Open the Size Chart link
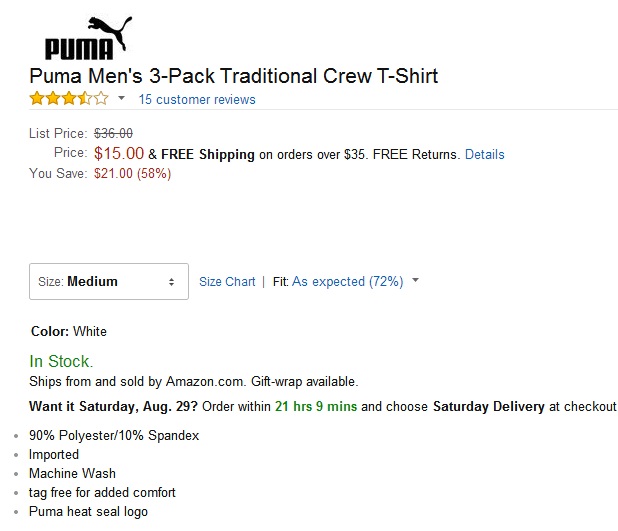Image resolution: width=618 pixels, height=531 pixels. 227,281
